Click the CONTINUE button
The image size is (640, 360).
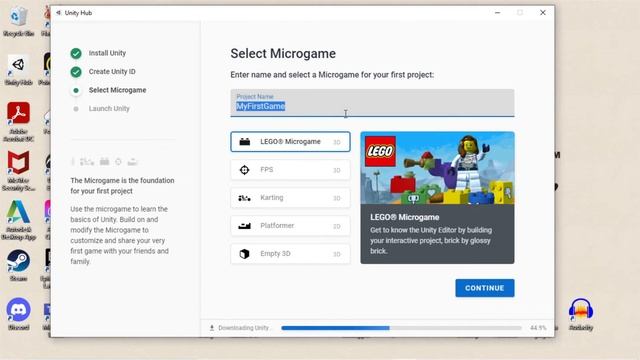coord(484,288)
